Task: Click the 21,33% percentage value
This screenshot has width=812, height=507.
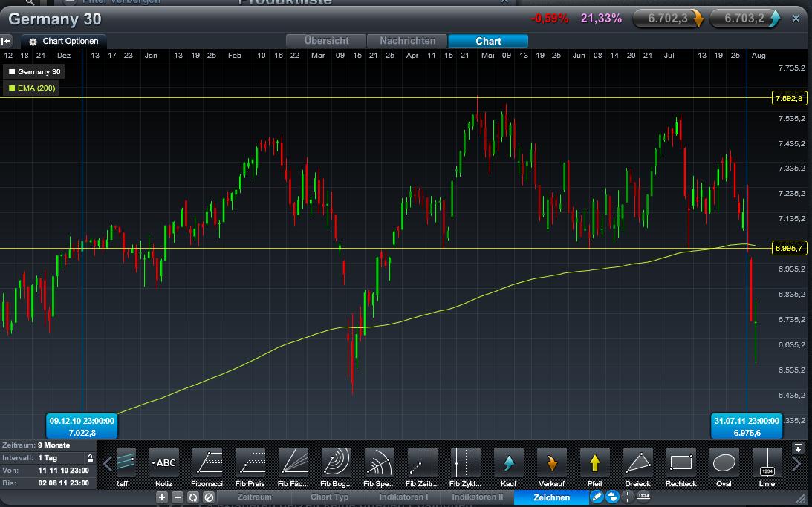Action: (x=601, y=19)
